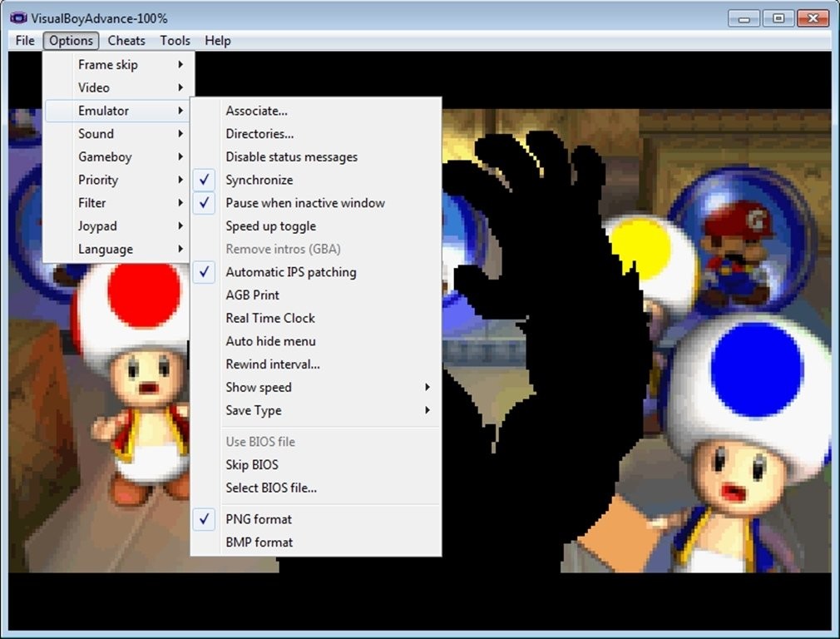Open the Tools menu

click(x=175, y=41)
